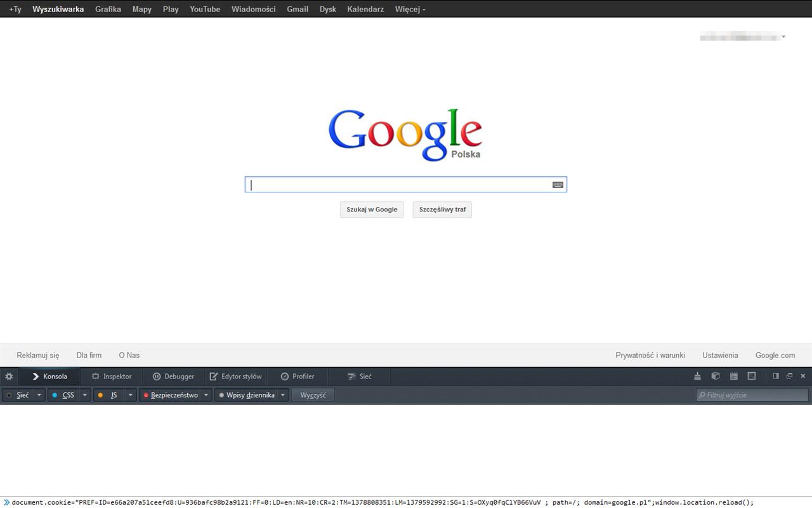Toggle the Wpisy dziennika filter
Image resolution: width=812 pixels, height=508 pixels.
click(246, 395)
